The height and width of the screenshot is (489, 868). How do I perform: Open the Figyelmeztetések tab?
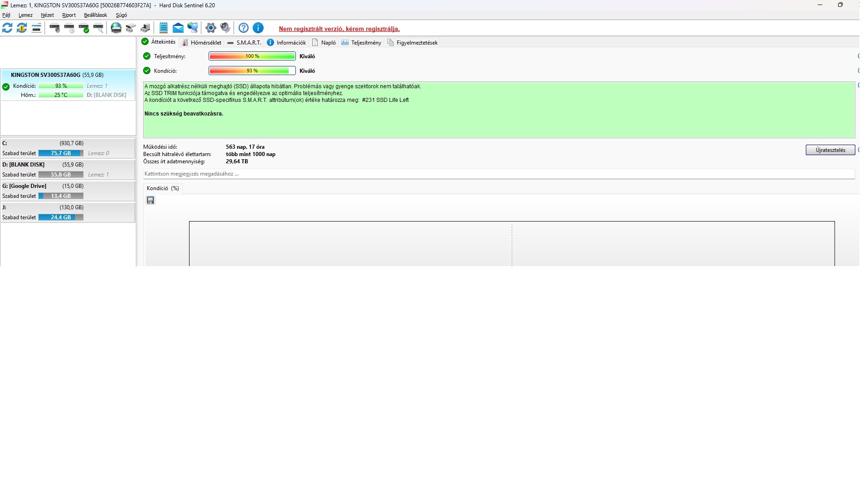(x=413, y=43)
